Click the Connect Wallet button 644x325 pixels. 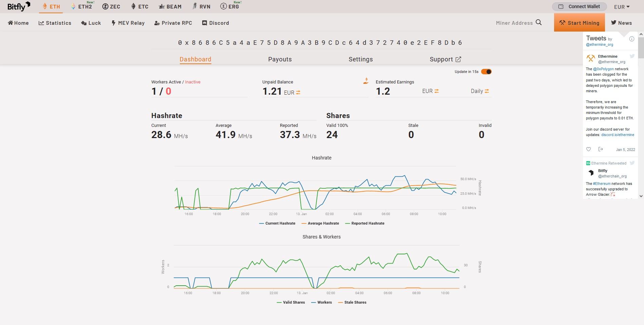579,6
